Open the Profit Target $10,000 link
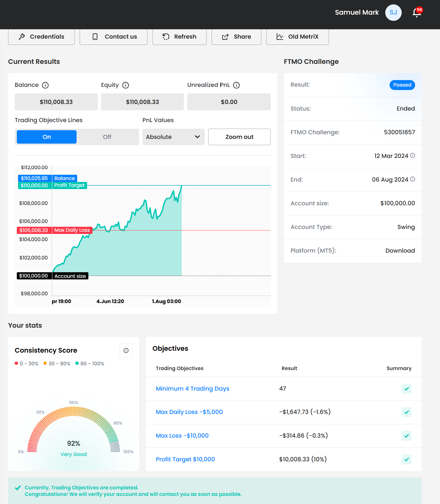Viewport: 440px width, 504px height. click(x=185, y=459)
